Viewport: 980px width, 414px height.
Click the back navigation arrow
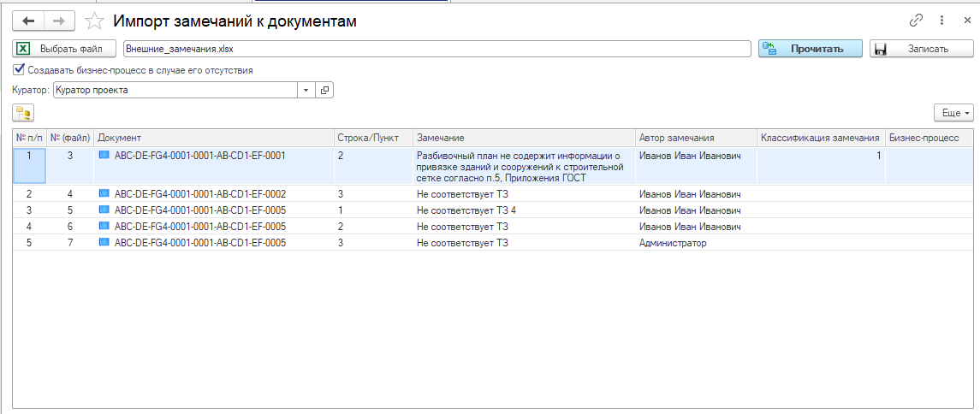pyautogui.click(x=28, y=21)
